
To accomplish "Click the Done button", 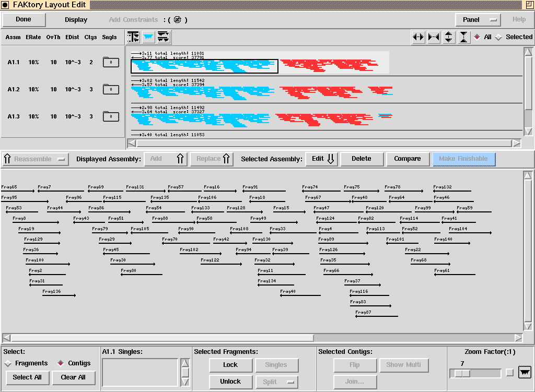I will coord(24,20).
